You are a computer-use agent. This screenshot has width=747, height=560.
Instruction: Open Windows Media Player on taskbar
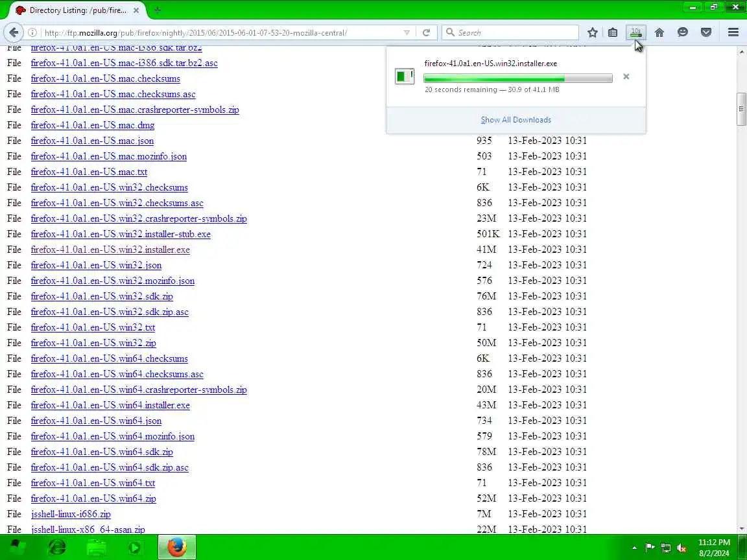(x=136, y=547)
